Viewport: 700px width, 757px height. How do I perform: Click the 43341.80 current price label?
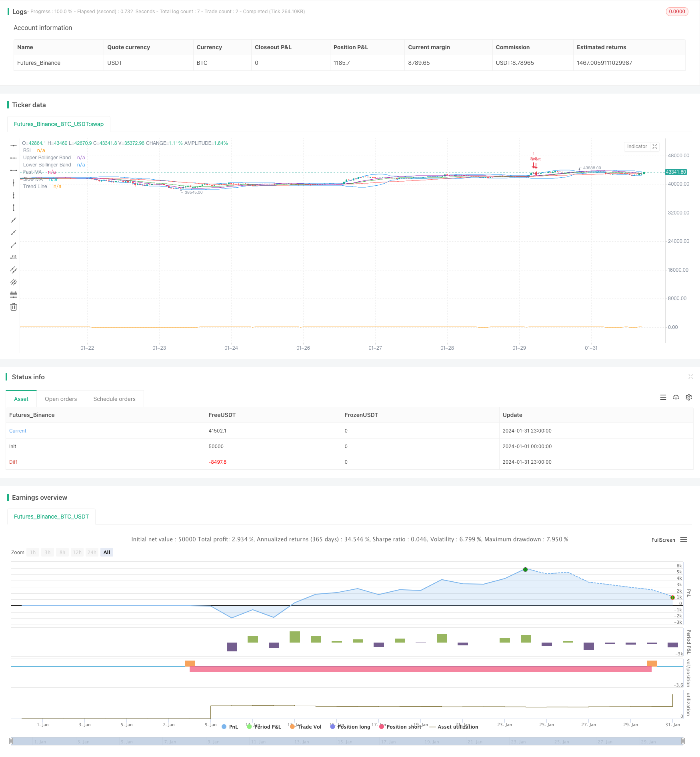click(x=676, y=172)
